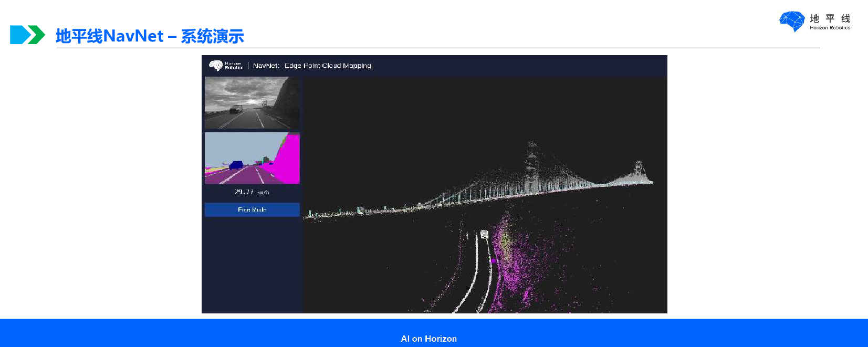
Task: Select the "NavNet: Edge Point Cloud Mapping" title
Action: point(312,66)
